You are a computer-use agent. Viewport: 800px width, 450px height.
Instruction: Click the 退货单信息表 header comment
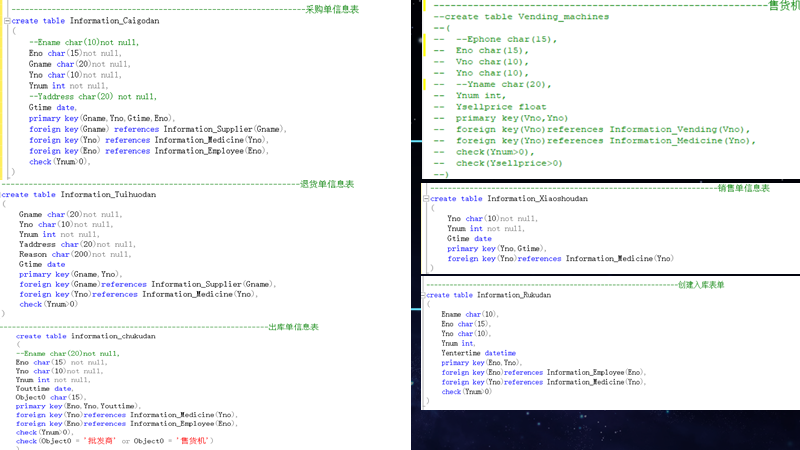(327, 184)
